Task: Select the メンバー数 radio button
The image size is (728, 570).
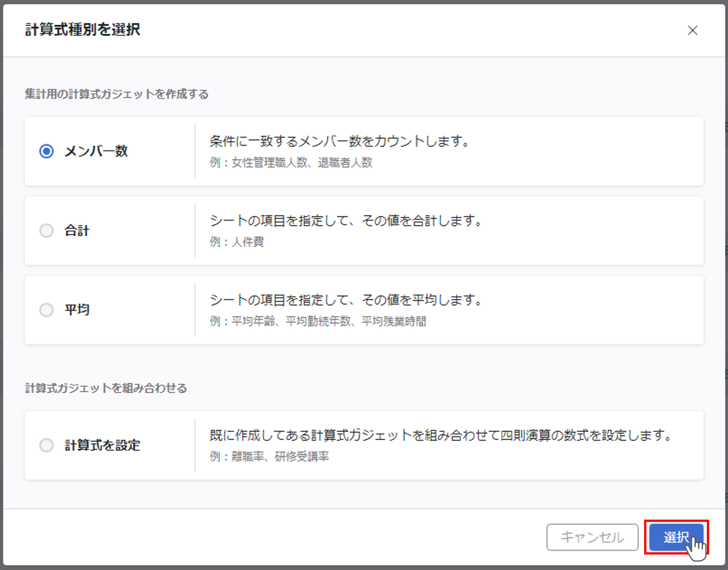Action: [46, 151]
